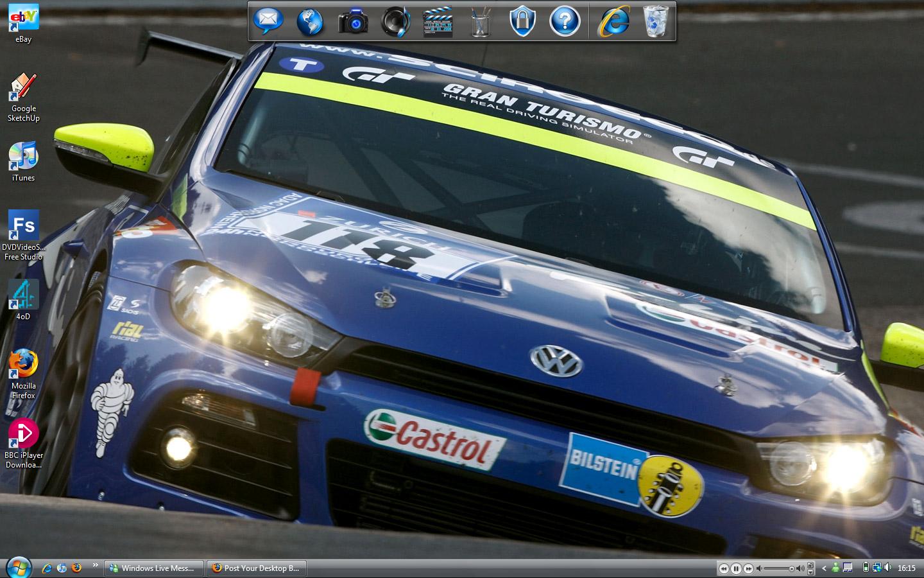Launch iTunes from Quick Launch bar
Screen dimensions: 924x578
pos(62,568)
